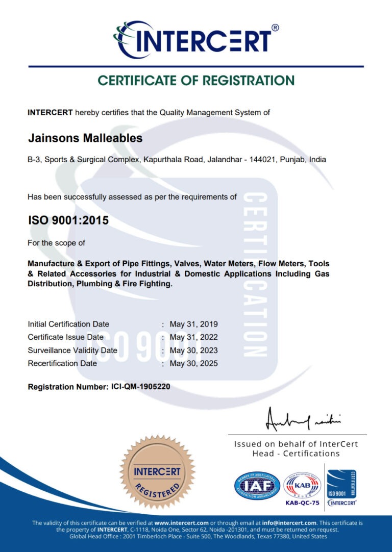Click the 'Initial Certification Date' label

click(x=68, y=324)
